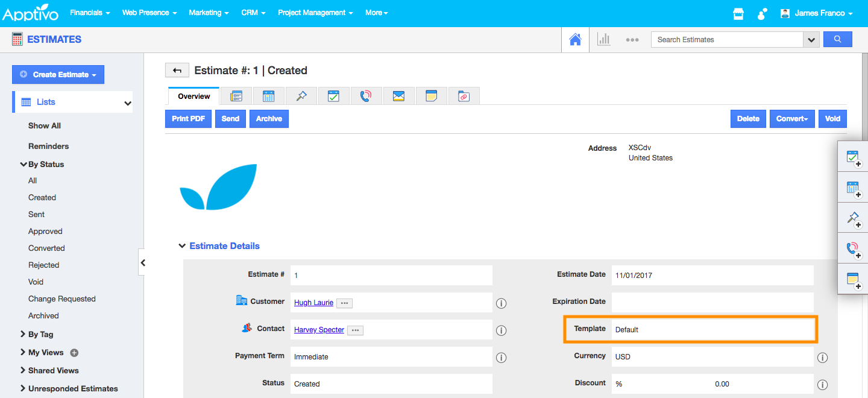The width and height of the screenshot is (868, 398).
Task: Collapse the left sidebar panel
Action: pos(142,262)
